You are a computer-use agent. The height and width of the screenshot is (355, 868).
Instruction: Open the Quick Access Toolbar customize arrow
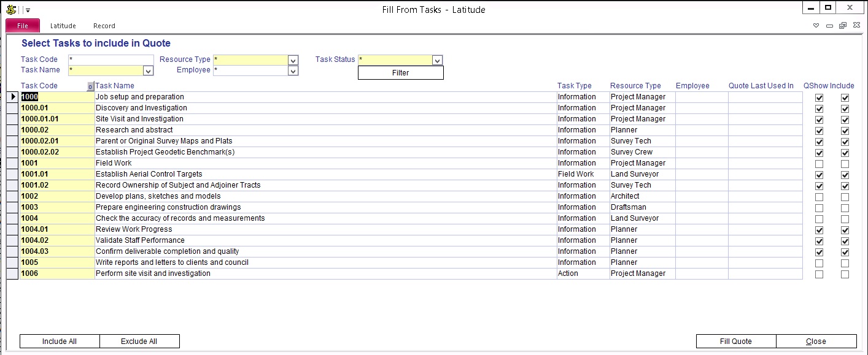[28, 10]
